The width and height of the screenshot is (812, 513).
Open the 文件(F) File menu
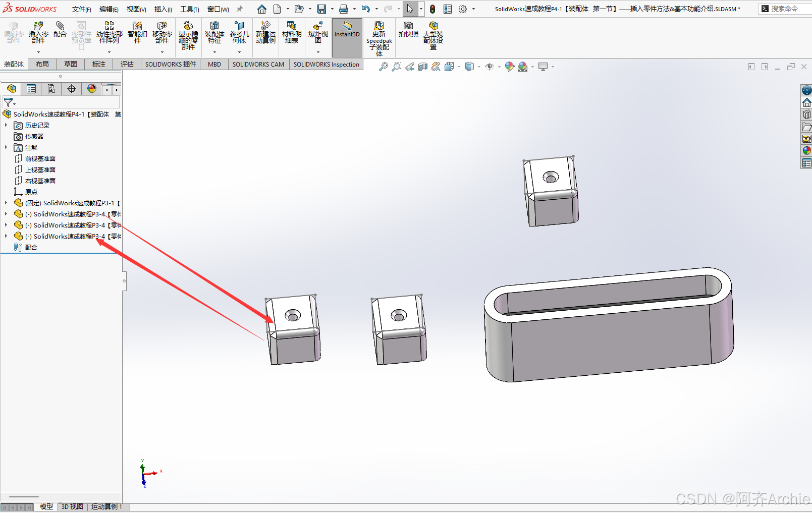(82, 9)
